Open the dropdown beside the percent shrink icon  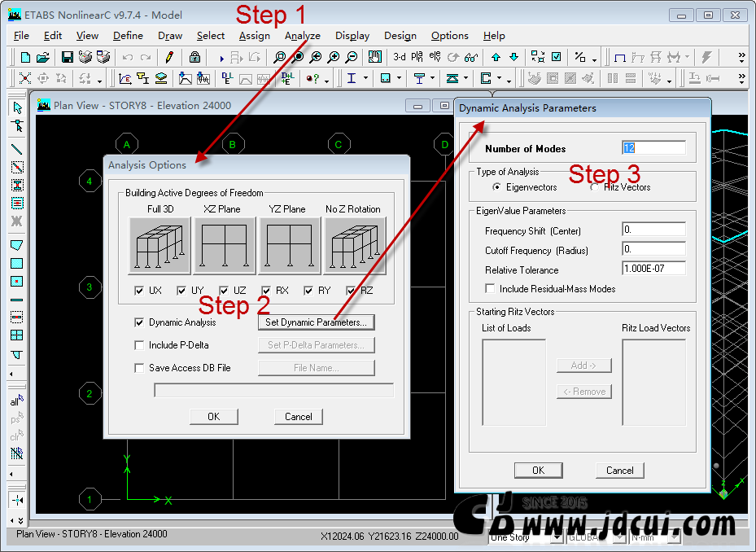point(595,59)
